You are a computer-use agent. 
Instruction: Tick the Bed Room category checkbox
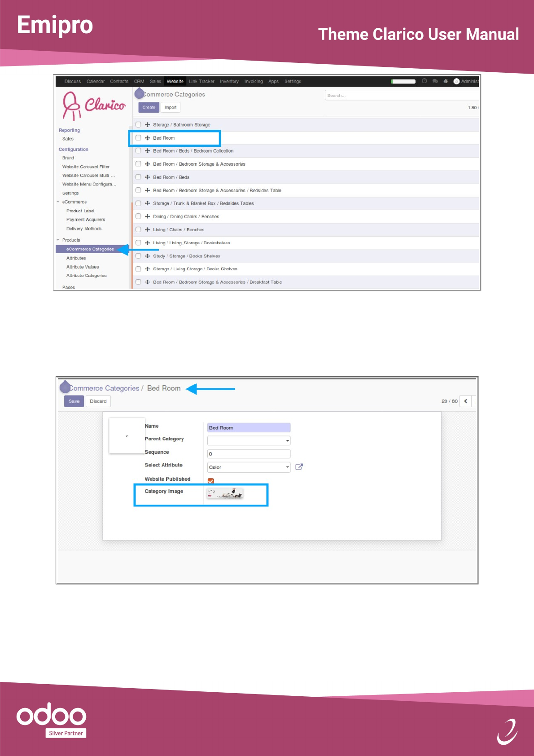click(x=138, y=138)
